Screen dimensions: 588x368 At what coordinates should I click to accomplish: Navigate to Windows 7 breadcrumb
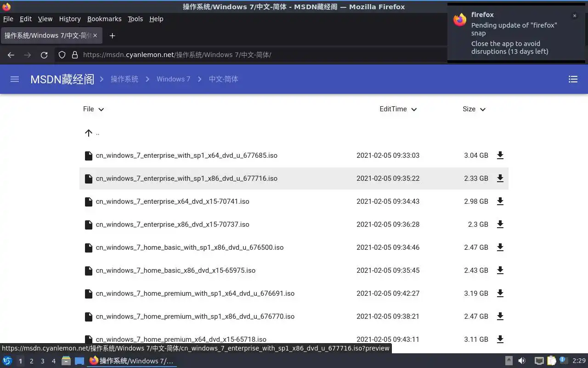173,79
